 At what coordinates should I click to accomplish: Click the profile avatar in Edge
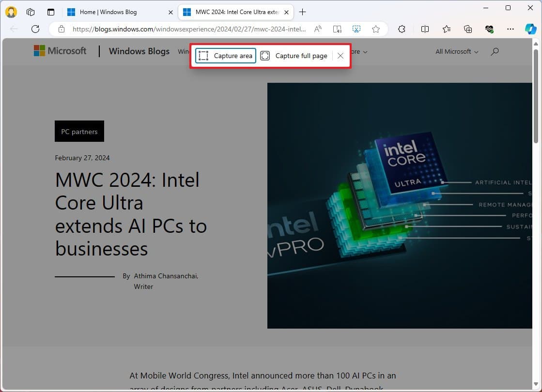tap(10, 12)
